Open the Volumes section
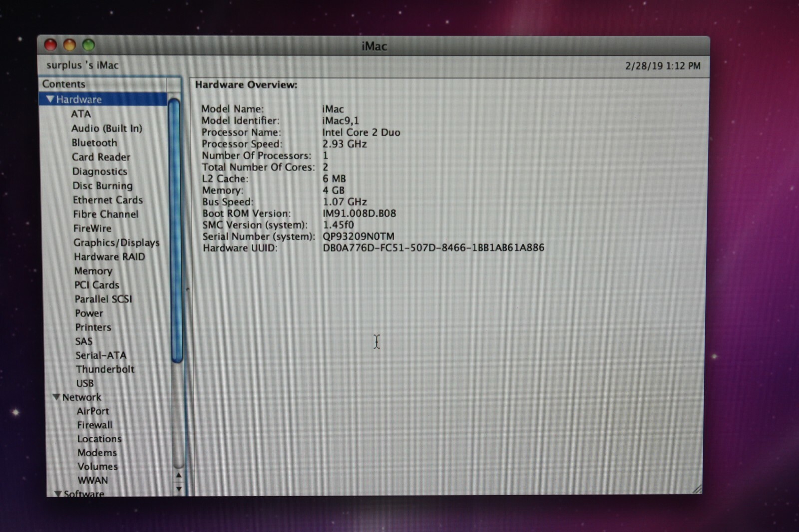Image resolution: width=799 pixels, height=532 pixels. click(98, 467)
